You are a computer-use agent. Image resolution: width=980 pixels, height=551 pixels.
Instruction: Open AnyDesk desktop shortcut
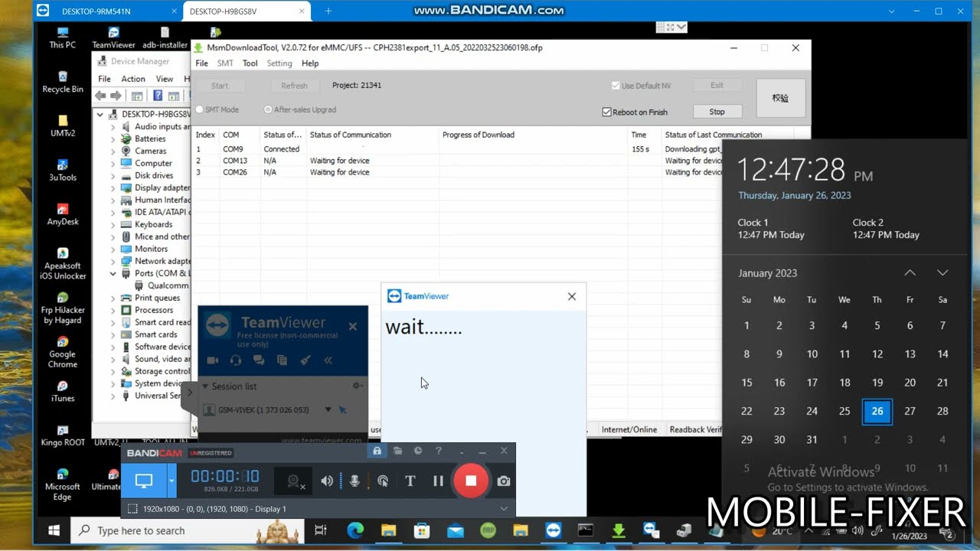coord(63,214)
